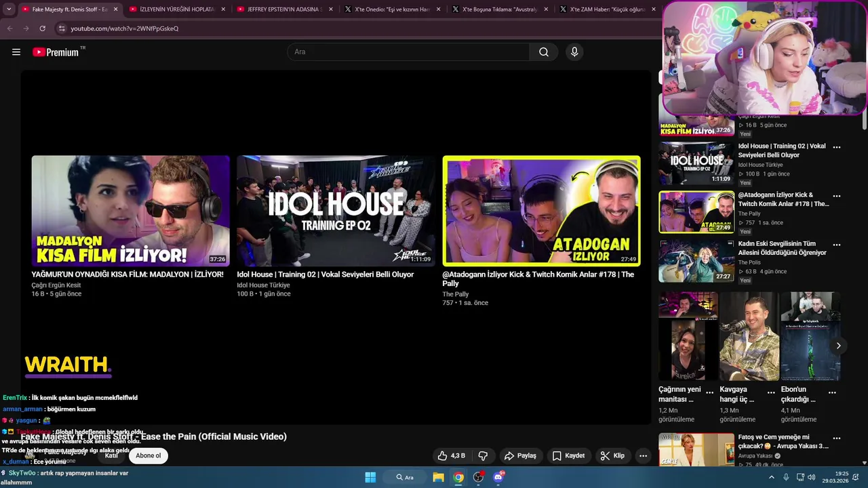Open options menu for Idol House sidebar video
The height and width of the screenshot is (488, 868).
coord(837,147)
